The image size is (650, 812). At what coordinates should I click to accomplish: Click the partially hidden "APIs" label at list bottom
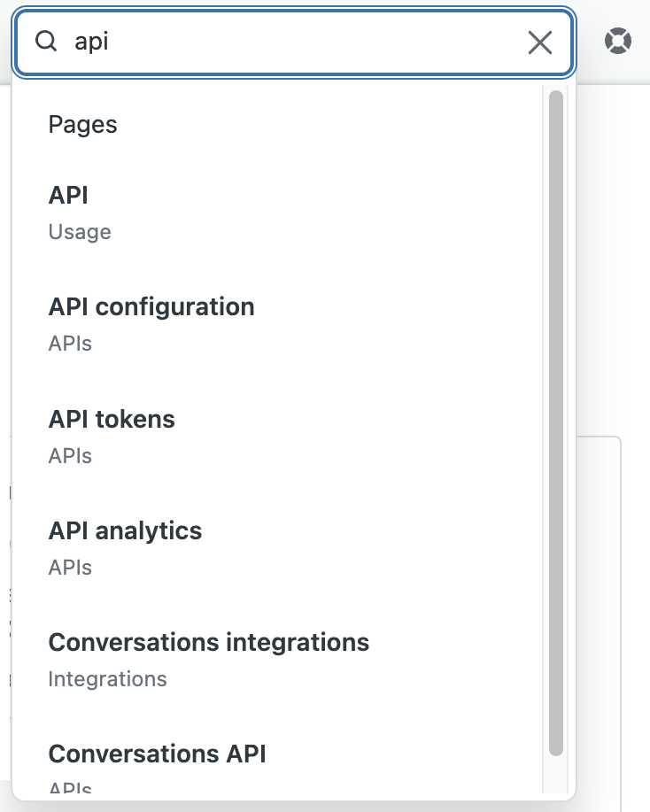pos(70,787)
